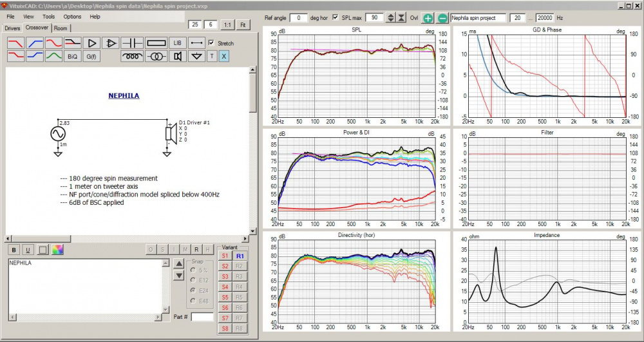Select variant S3 button
The width and height of the screenshot is (644, 342).
(225, 276)
